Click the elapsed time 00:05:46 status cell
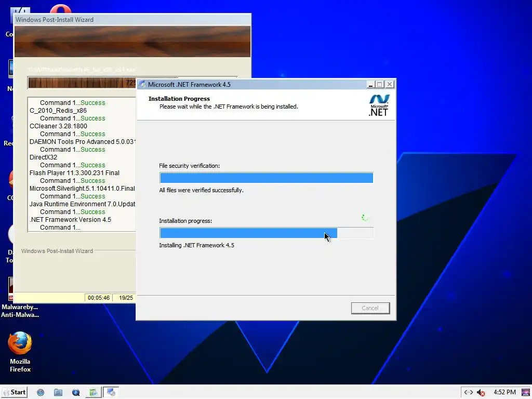532x399 pixels. [x=98, y=298]
